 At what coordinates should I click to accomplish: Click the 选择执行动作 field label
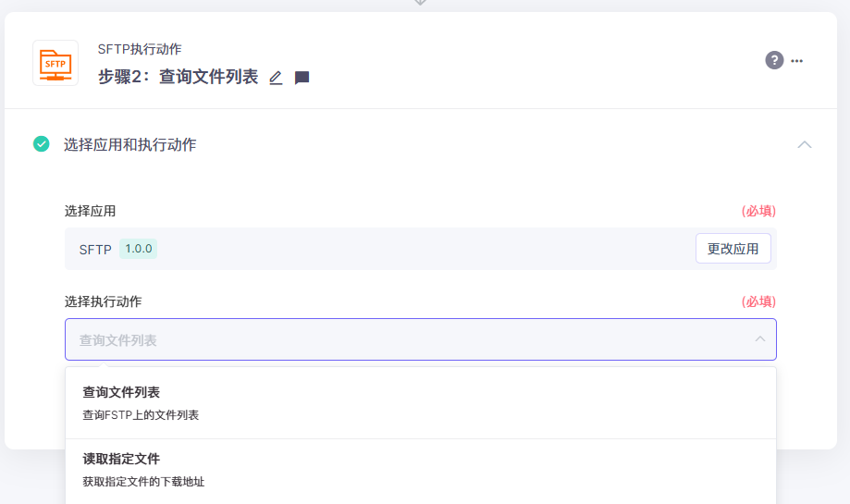[104, 301]
